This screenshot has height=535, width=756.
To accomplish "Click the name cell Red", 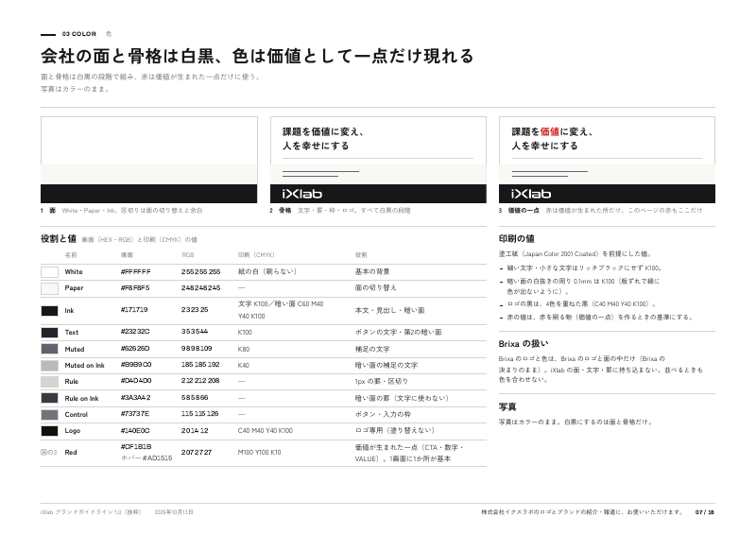I will pos(71,453).
